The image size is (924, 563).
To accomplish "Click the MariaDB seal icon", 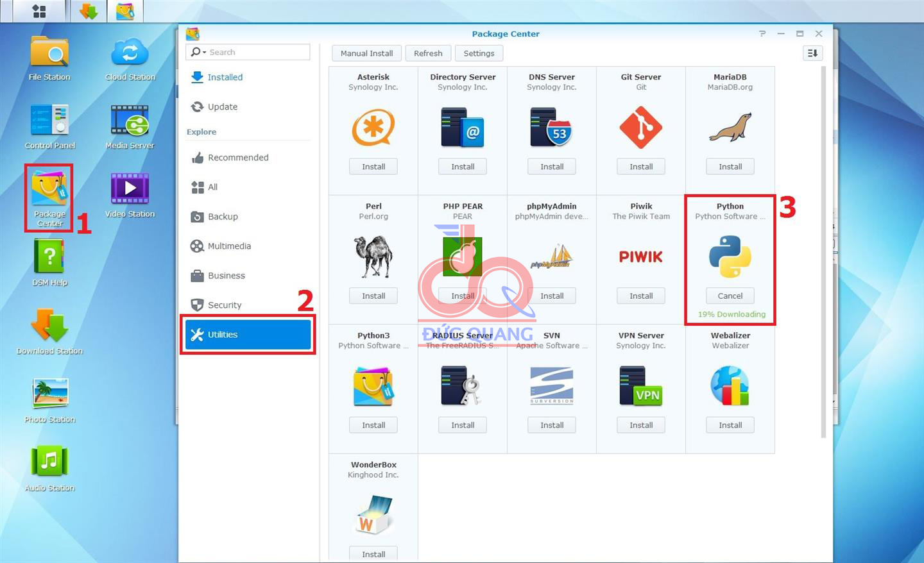I will click(x=730, y=127).
